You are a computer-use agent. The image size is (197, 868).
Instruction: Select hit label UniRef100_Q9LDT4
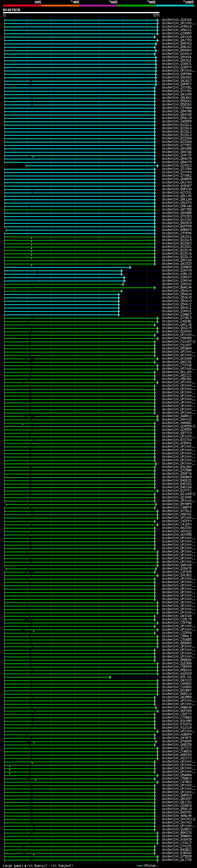coord(177,203)
